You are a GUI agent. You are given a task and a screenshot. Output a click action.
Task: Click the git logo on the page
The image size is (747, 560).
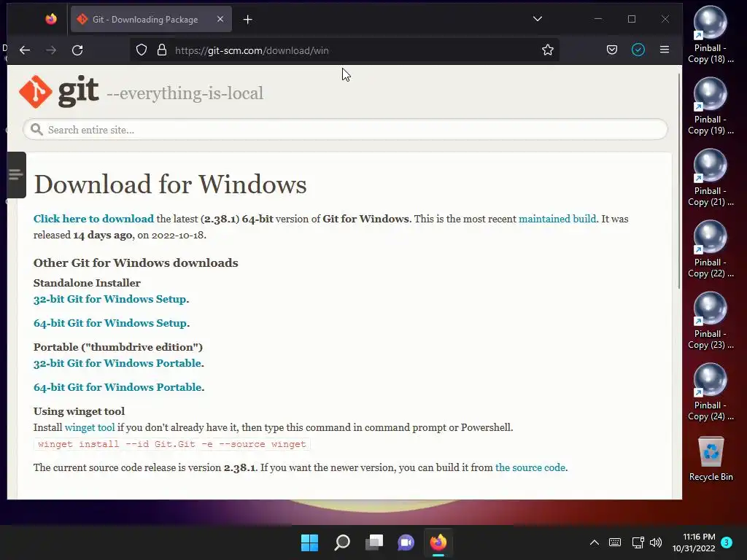point(59,91)
